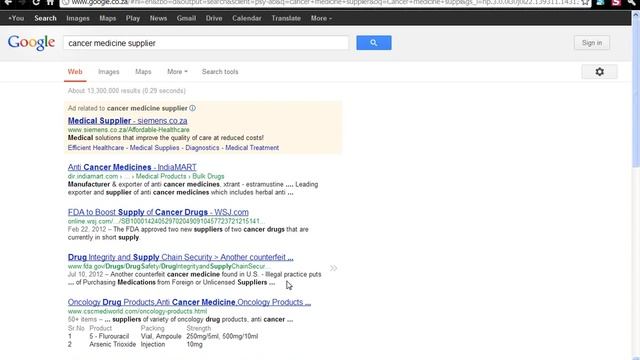Reload the page with refresh icon
Viewport: 640px width, 360px height.
point(36,2)
